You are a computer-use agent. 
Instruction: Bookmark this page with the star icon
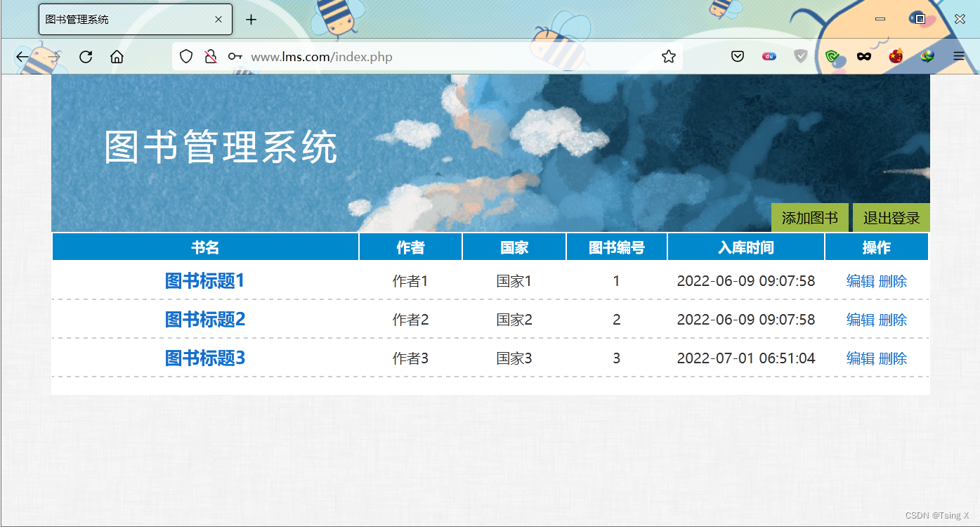669,57
